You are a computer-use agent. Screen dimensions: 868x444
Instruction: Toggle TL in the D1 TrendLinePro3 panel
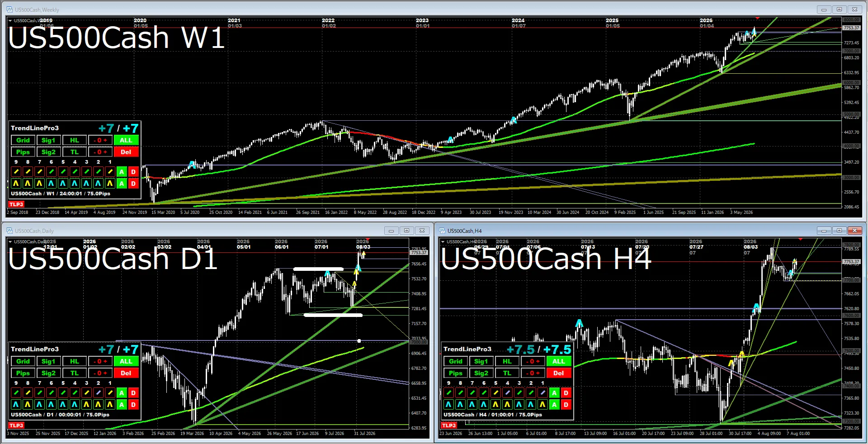[75, 373]
